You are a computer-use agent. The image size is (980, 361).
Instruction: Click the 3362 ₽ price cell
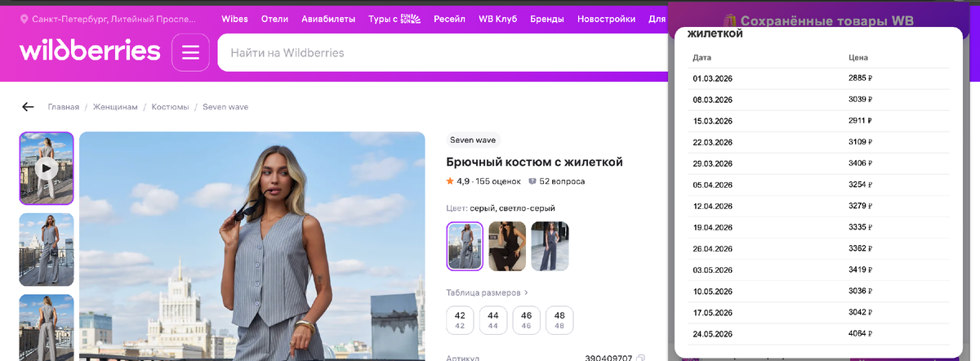[861, 248]
